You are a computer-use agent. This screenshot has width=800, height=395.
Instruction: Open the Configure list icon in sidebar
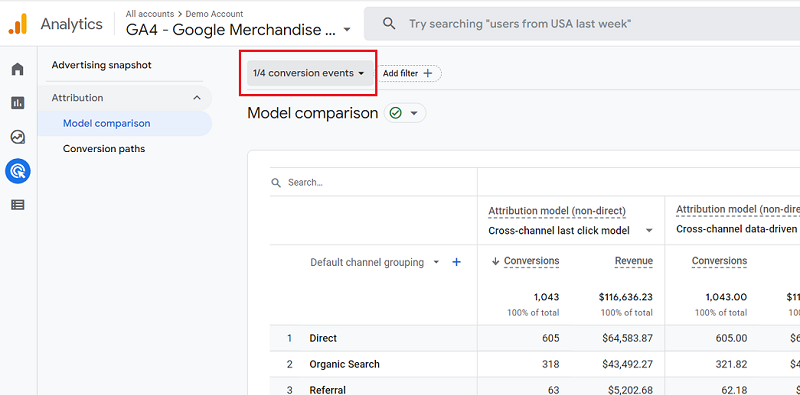pyautogui.click(x=18, y=205)
